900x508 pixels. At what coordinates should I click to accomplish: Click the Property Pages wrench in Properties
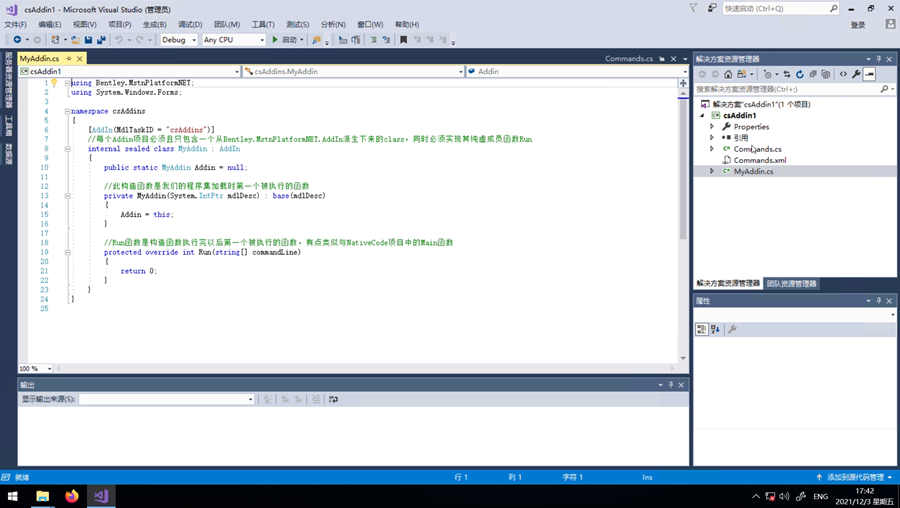pos(732,329)
